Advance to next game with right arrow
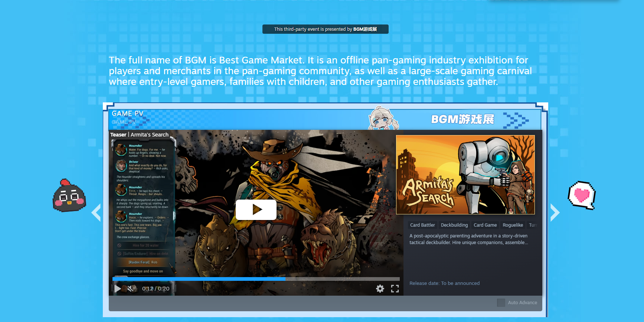644x322 pixels. (555, 213)
